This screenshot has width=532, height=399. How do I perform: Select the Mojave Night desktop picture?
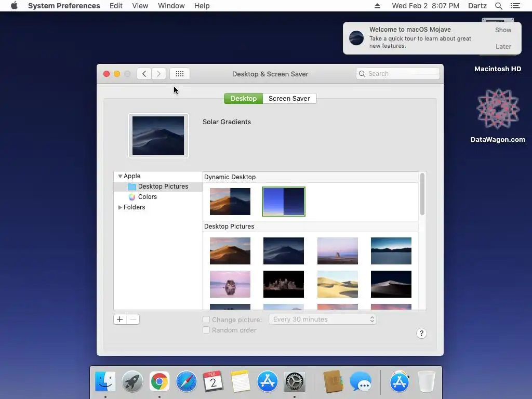284,251
